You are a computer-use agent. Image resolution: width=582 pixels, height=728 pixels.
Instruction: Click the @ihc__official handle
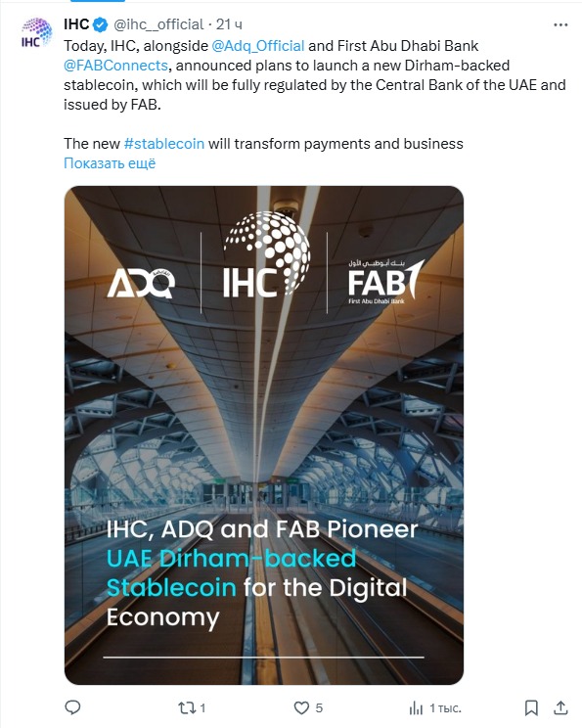pos(158,24)
